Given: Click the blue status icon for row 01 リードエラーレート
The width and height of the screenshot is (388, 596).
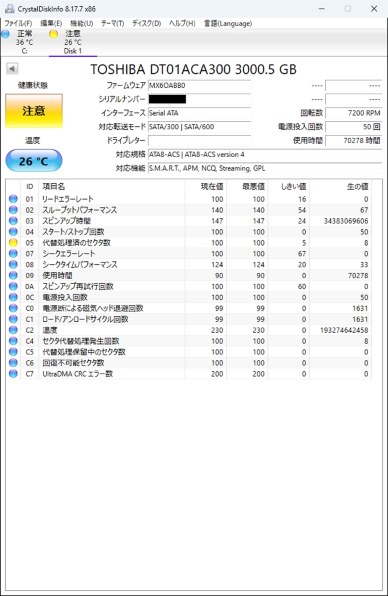Looking at the screenshot, I should 13,199.
